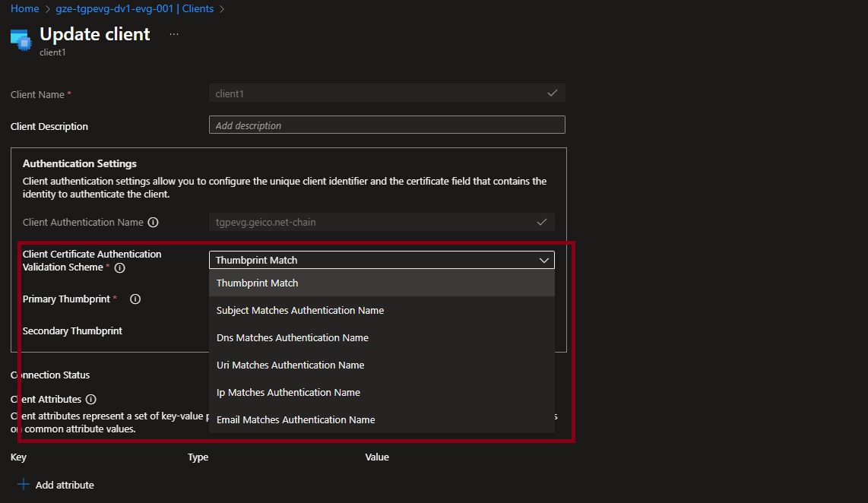Click the Update client resource icon
Image resolution: width=868 pixels, height=503 pixels.
[x=21, y=40]
